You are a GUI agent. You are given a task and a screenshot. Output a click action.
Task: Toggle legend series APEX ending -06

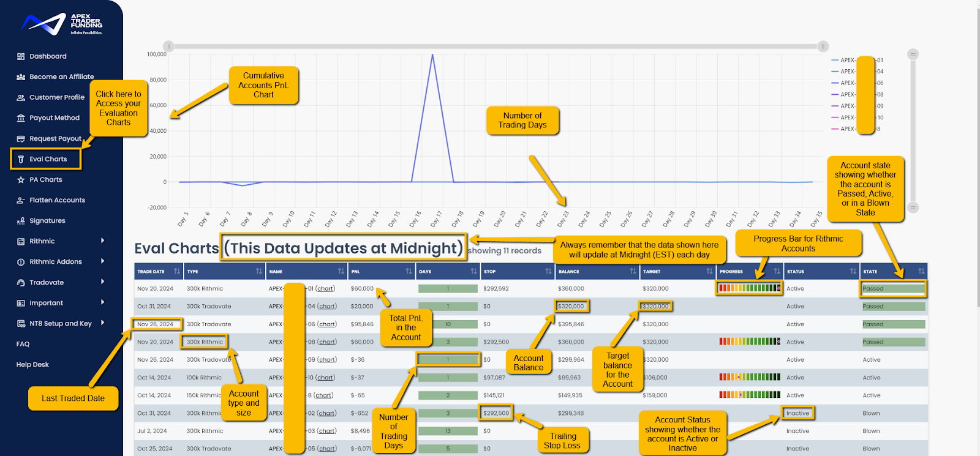(857, 83)
